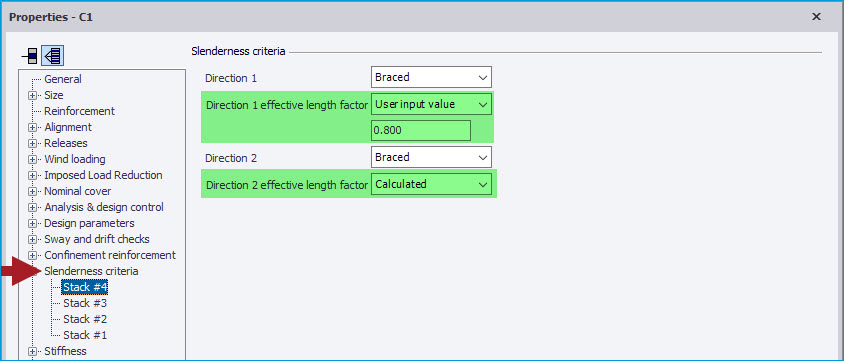Open the Direction 1 Braced dropdown
The image size is (844, 361).
click(x=431, y=77)
